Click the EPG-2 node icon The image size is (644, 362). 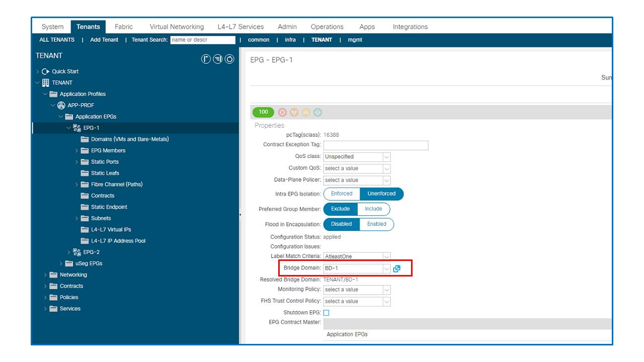click(77, 252)
